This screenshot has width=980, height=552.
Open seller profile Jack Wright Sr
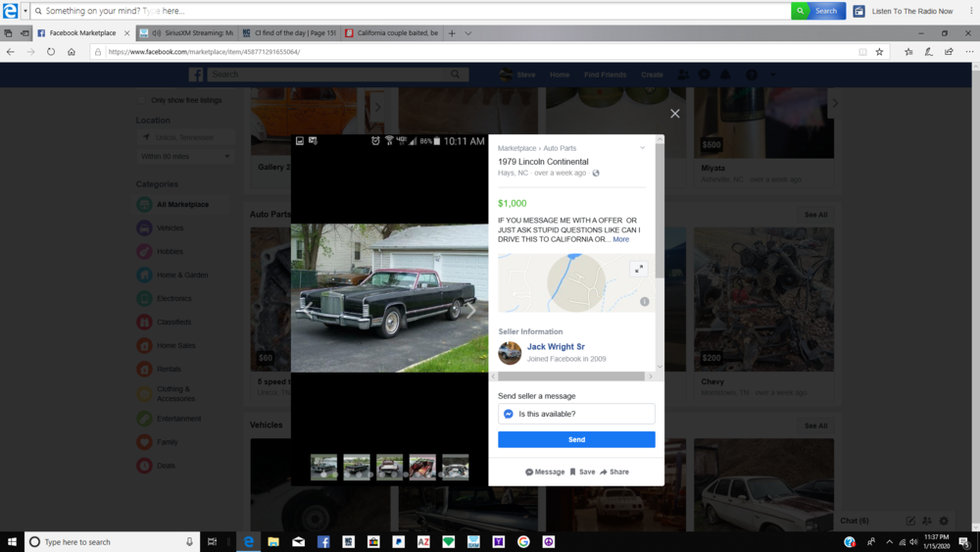[556, 346]
